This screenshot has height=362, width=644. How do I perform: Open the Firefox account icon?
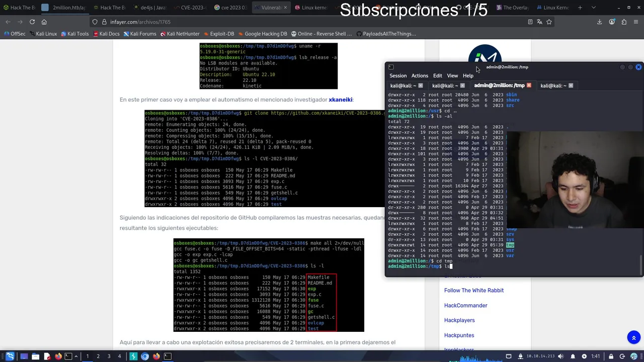coord(612,22)
